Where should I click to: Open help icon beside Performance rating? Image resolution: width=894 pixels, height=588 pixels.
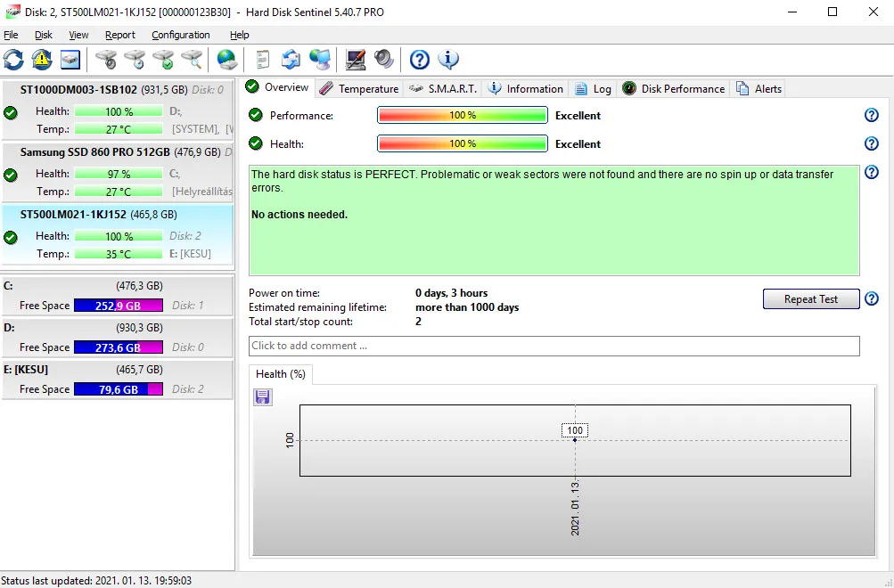871,115
